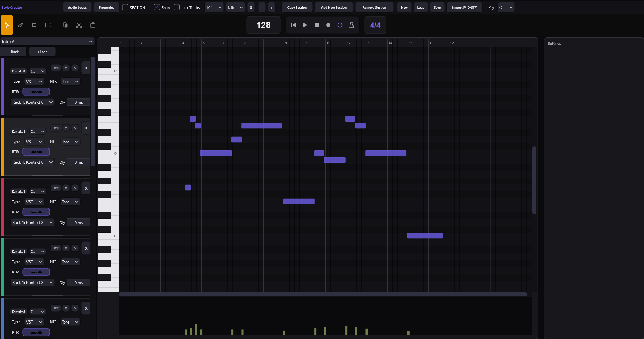Click the first track's Kontakt 8 button

coord(19,71)
